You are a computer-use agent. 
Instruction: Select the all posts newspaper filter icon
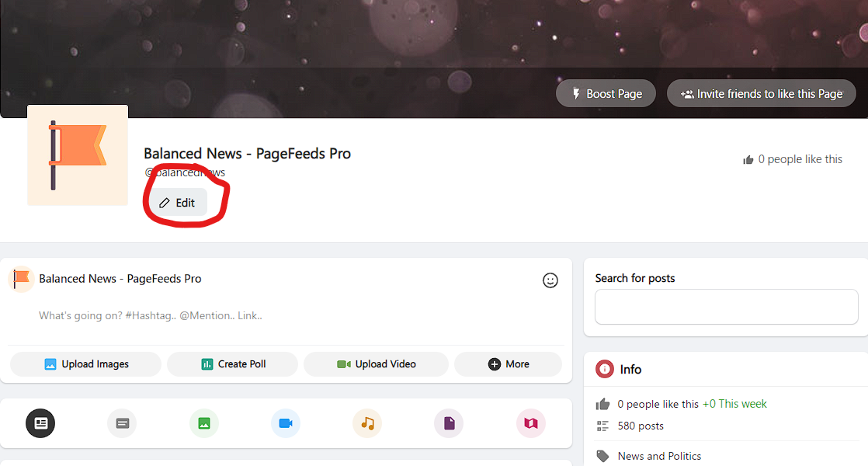click(x=40, y=423)
